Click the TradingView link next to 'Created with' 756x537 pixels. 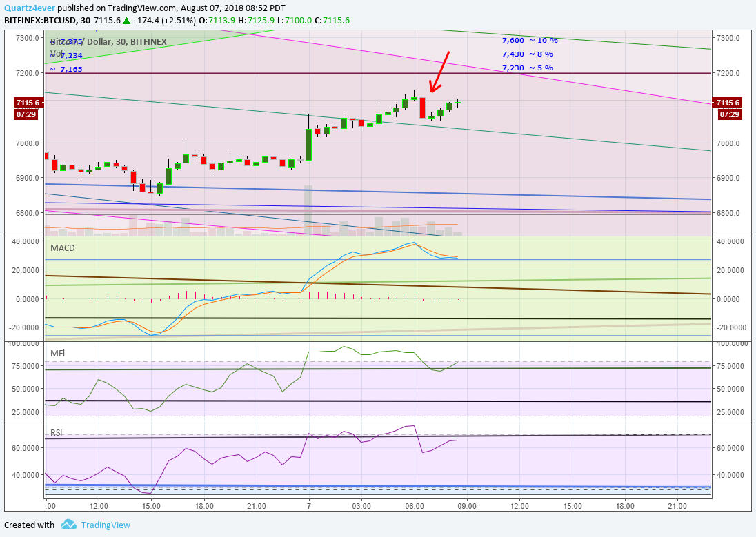[x=106, y=525]
